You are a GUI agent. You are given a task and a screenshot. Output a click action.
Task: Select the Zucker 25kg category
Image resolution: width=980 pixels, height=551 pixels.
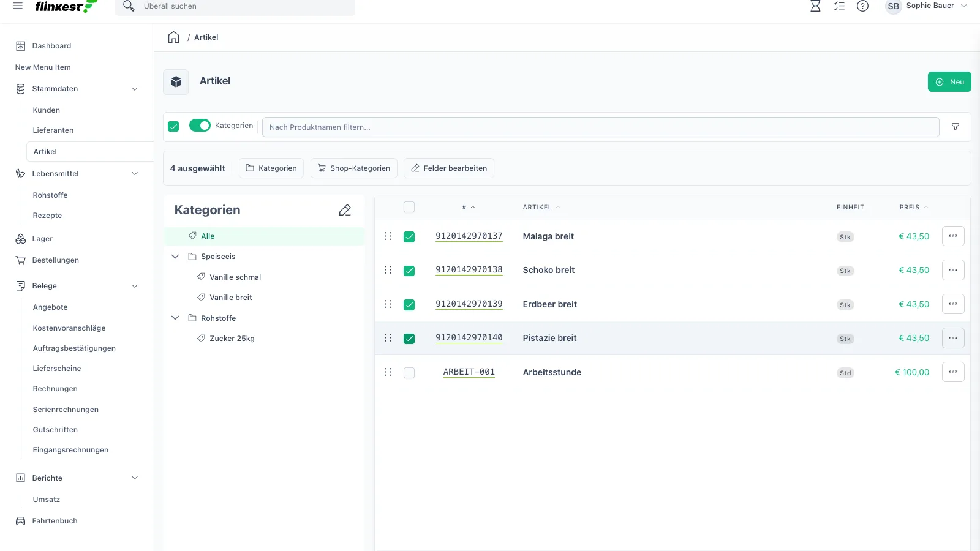[232, 339]
